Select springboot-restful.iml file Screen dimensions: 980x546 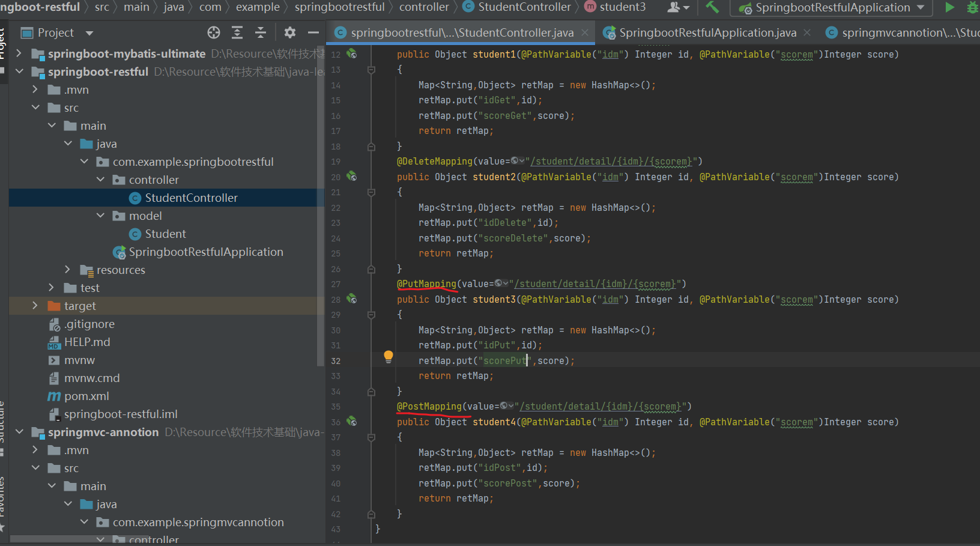[x=120, y=414]
